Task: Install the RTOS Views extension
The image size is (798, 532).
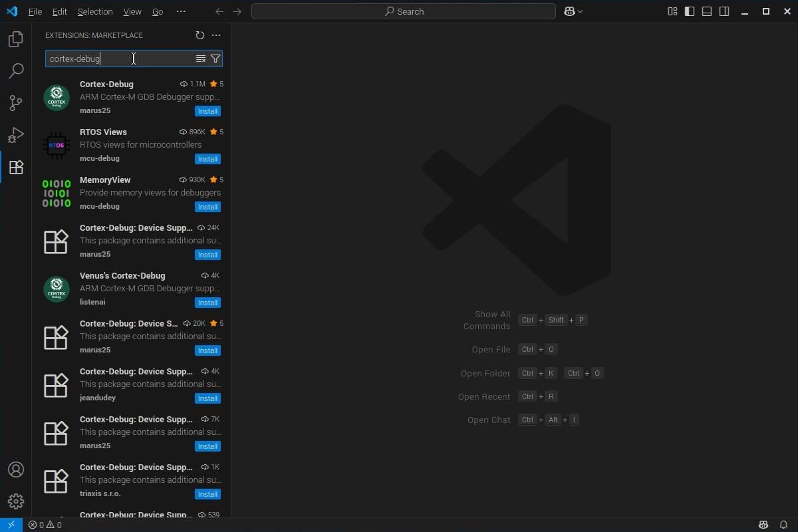Action: (x=207, y=159)
